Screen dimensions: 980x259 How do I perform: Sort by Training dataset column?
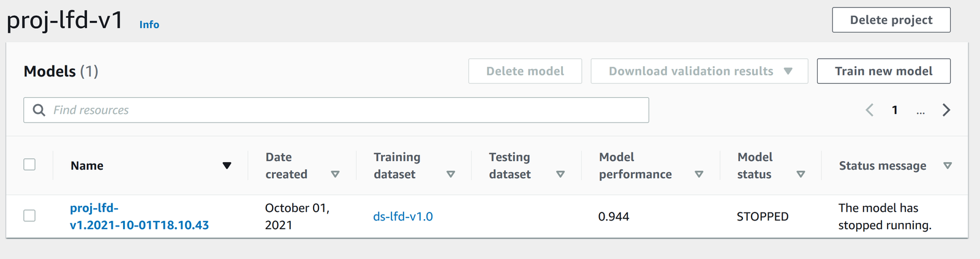pos(451,175)
